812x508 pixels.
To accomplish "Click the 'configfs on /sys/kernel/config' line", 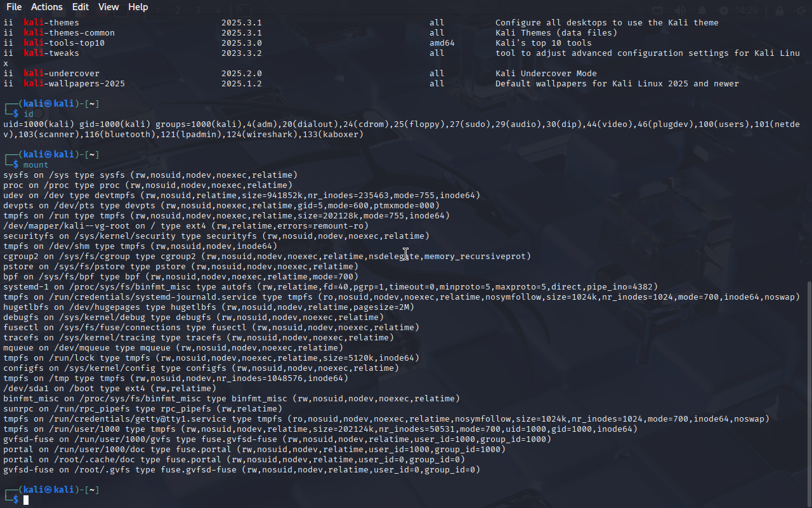I will (x=201, y=368).
